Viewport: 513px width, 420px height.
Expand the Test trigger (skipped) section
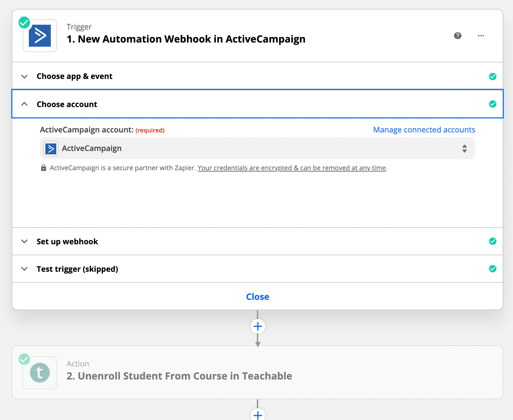coord(258,269)
